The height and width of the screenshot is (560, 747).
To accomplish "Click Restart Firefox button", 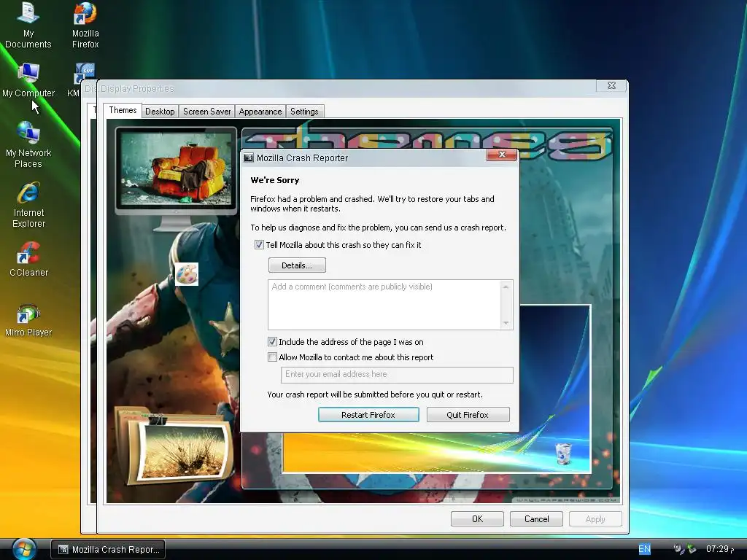I will [368, 415].
